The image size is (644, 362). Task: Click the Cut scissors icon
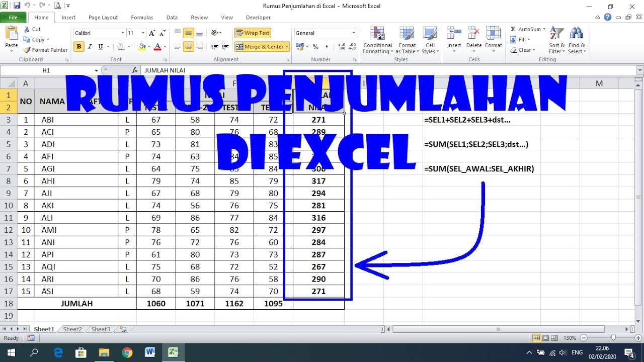27,29
